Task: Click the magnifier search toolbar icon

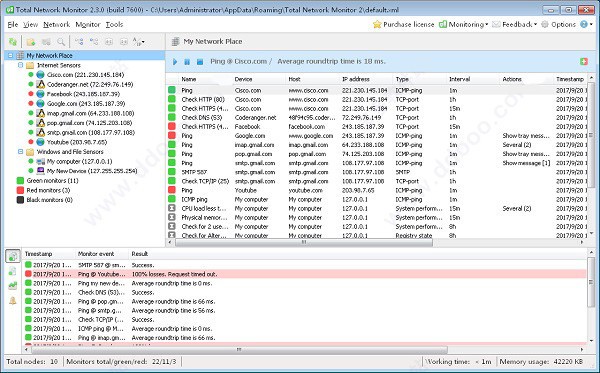Action: 60,42
